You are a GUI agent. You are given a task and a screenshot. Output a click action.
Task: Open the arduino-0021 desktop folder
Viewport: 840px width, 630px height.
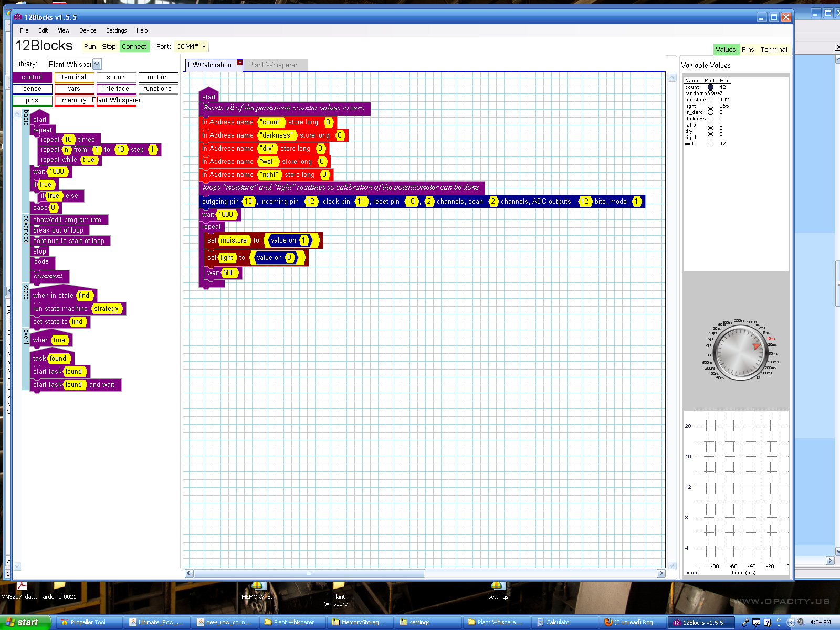pyautogui.click(x=59, y=591)
